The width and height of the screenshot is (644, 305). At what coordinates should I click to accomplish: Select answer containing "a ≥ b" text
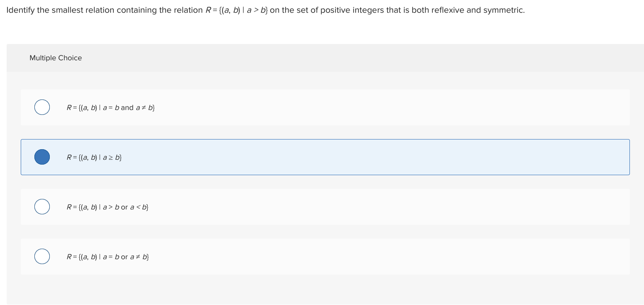click(x=93, y=157)
